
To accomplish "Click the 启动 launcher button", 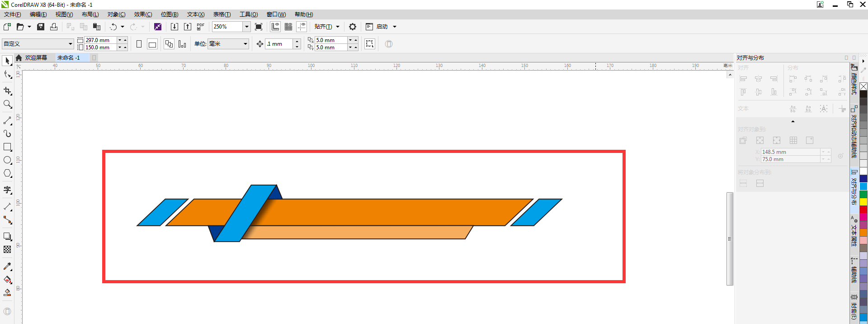I will pyautogui.click(x=382, y=27).
